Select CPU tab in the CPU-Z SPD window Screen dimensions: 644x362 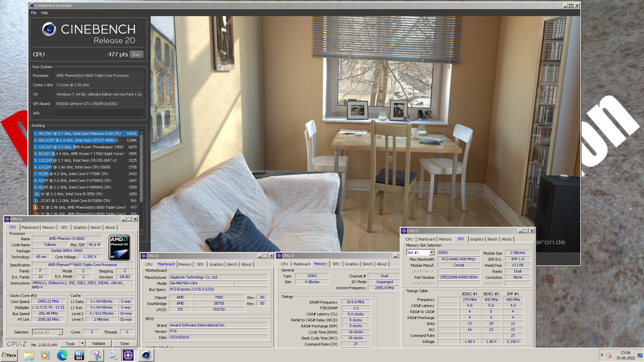(409, 239)
